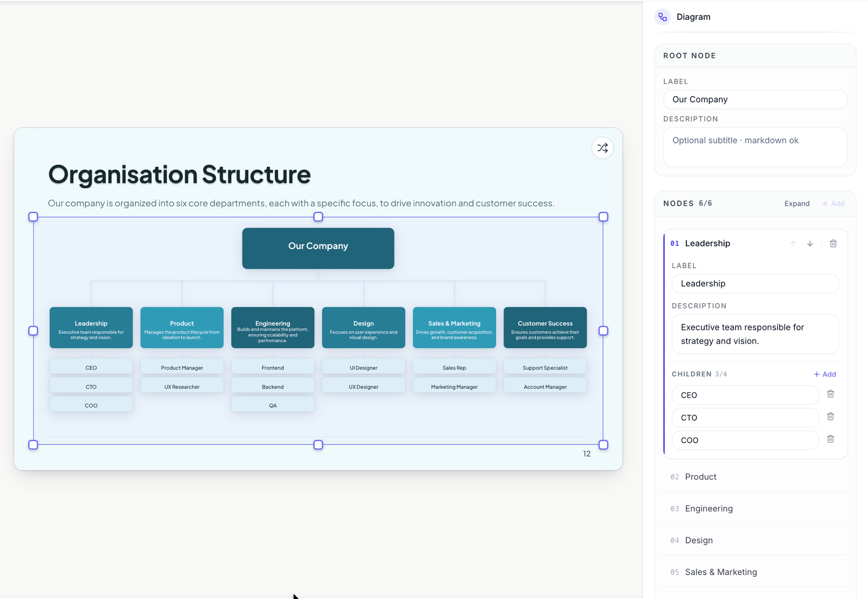The width and height of the screenshot is (868, 599).
Task: Select the Product department box
Action: [182, 328]
